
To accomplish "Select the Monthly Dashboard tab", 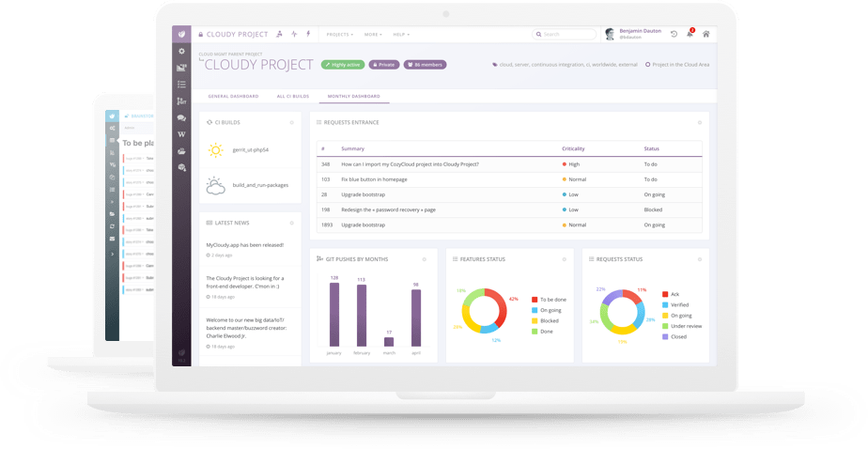I will pos(354,97).
